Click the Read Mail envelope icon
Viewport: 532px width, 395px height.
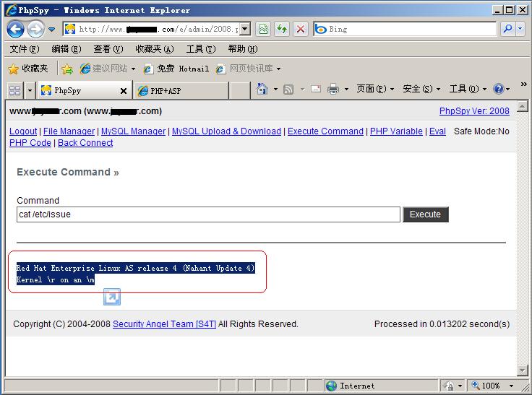pos(316,89)
